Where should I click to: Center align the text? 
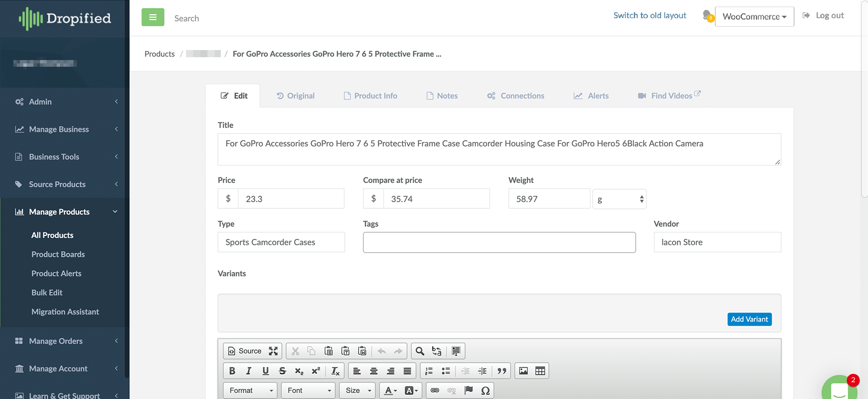[374, 371]
